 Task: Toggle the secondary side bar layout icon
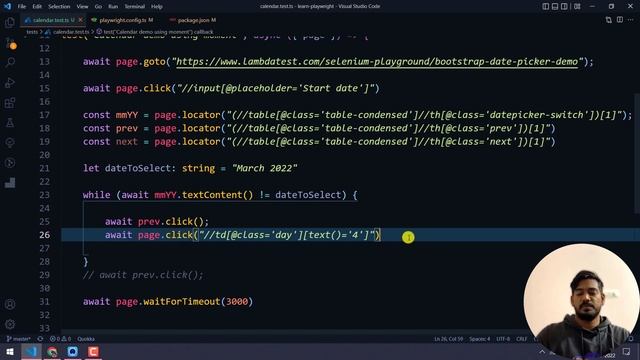coord(564,6)
